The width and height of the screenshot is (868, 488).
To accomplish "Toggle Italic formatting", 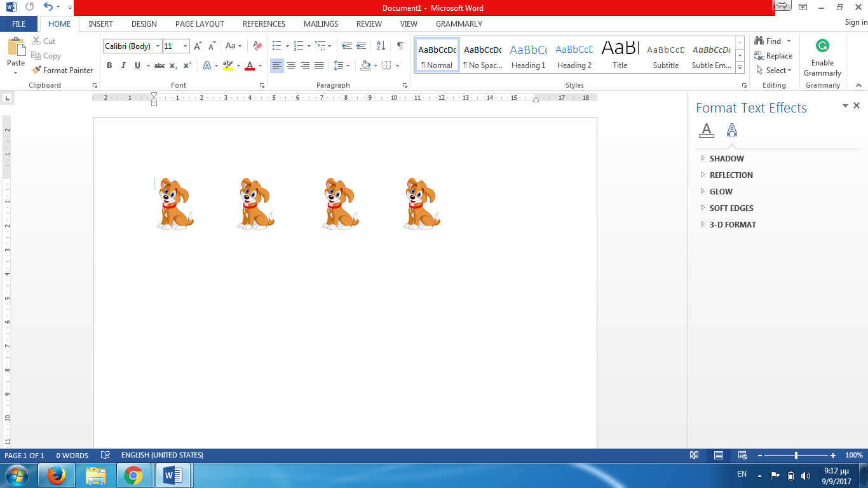I will [x=123, y=65].
